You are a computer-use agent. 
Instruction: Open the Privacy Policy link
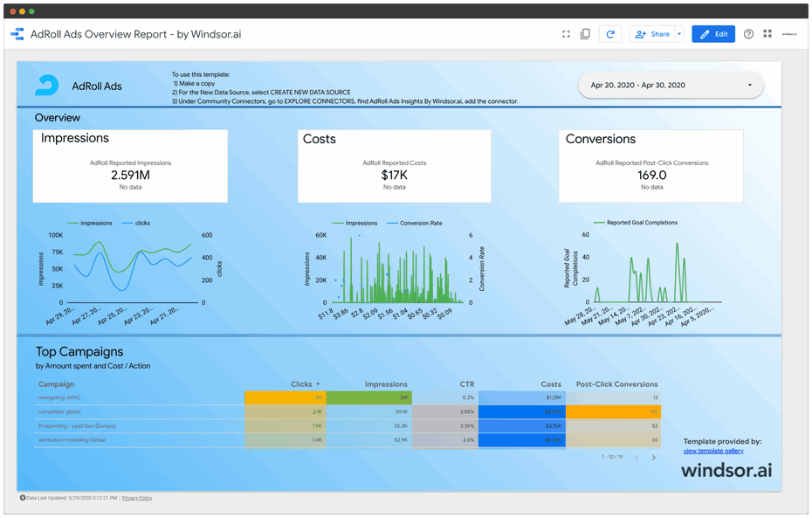click(x=137, y=498)
